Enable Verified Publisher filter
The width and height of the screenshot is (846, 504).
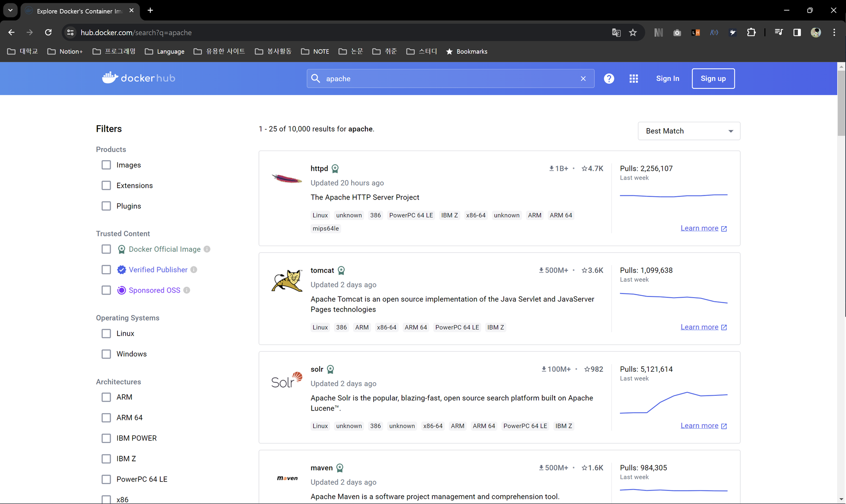coord(106,270)
